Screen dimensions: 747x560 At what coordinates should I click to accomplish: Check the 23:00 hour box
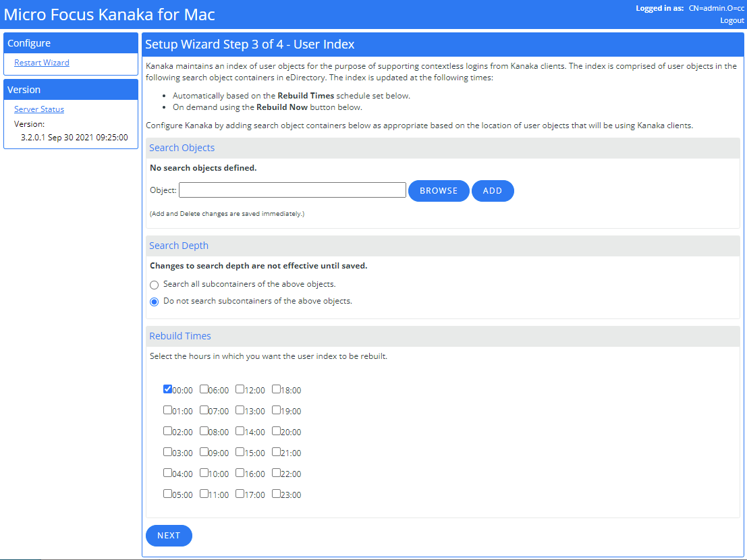(276, 494)
